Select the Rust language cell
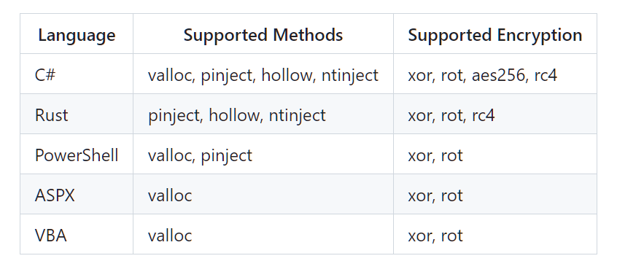The image size is (644, 280). tap(77, 114)
